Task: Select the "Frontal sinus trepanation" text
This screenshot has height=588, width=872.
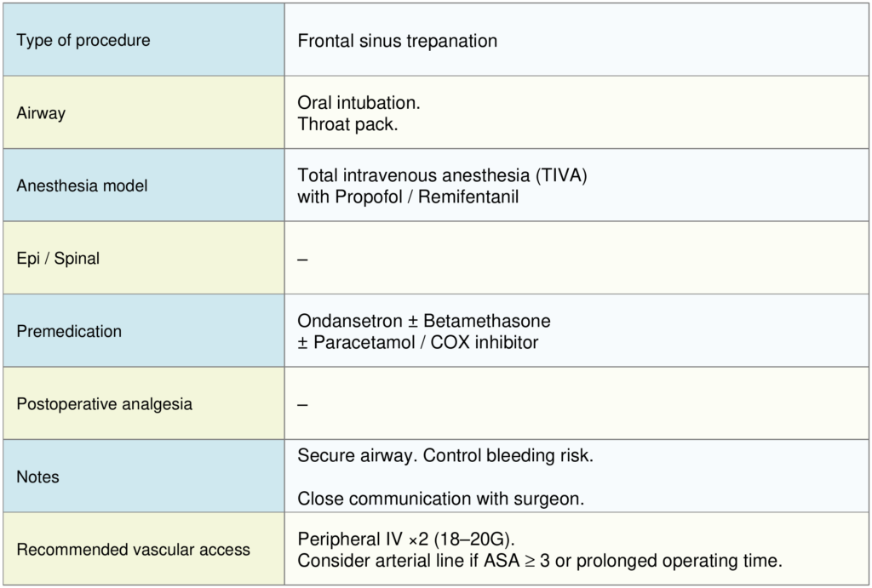Action: [x=397, y=41]
